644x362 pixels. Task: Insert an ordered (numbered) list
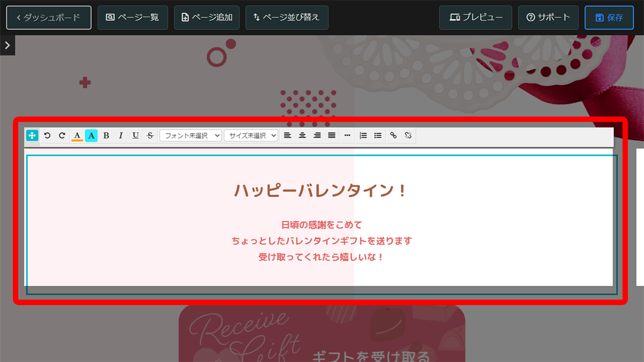point(363,135)
